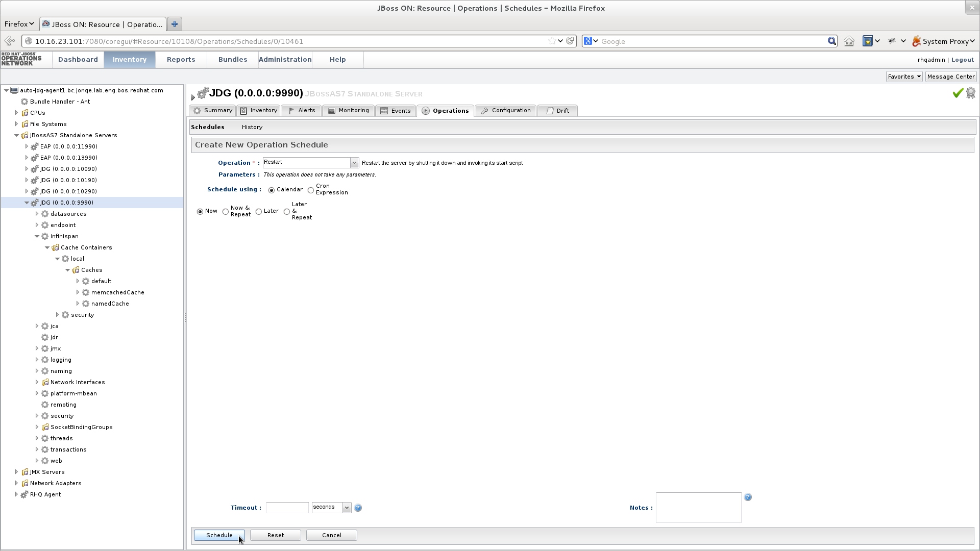Choose the Now & Repeat schedule option
980x551 pixels.
coord(226,212)
